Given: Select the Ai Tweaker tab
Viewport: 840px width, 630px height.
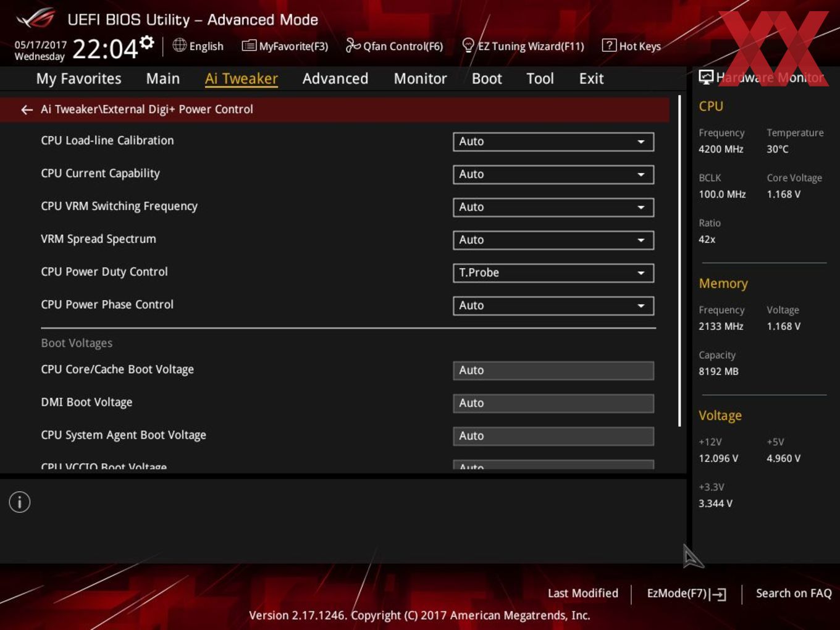Looking at the screenshot, I should [241, 78].
